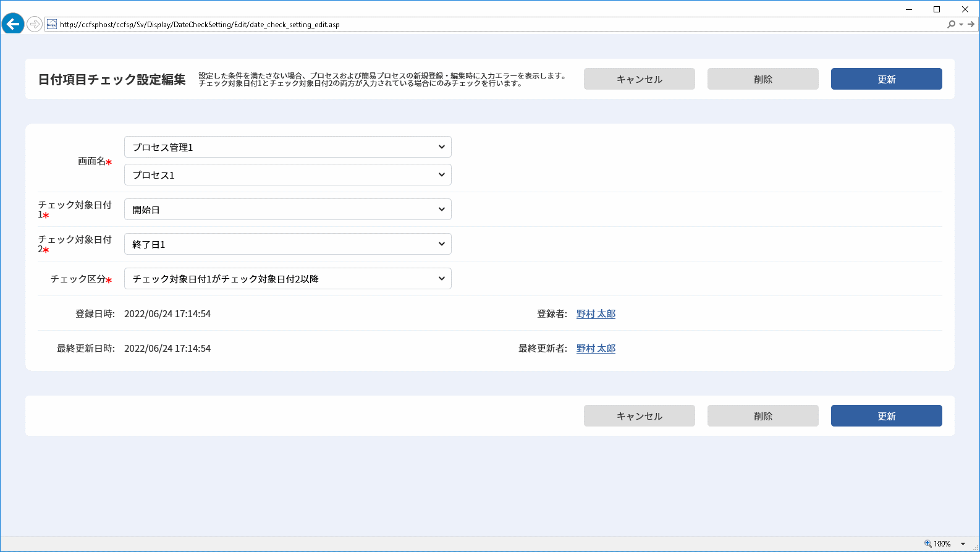Viewport: 980px width, 552px height.
Task: Click the bottom 削除 button
Action: (763, 416)
